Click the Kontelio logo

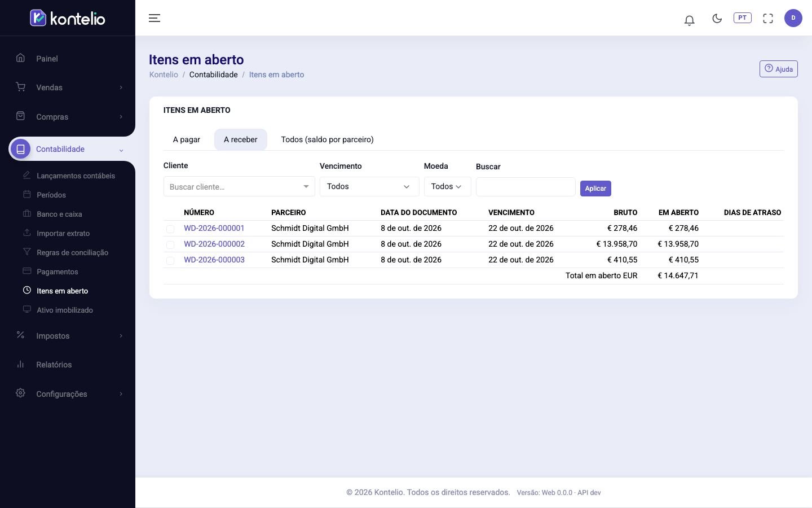(68, 18)
